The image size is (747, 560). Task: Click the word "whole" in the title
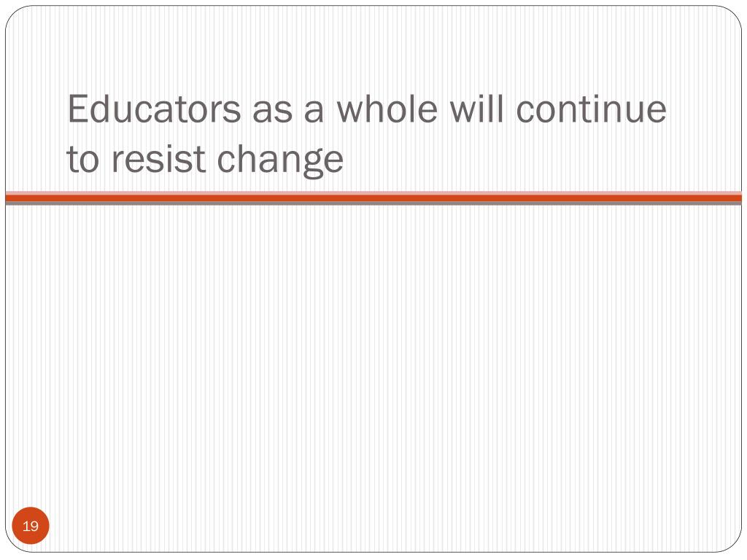coord(387,109)
